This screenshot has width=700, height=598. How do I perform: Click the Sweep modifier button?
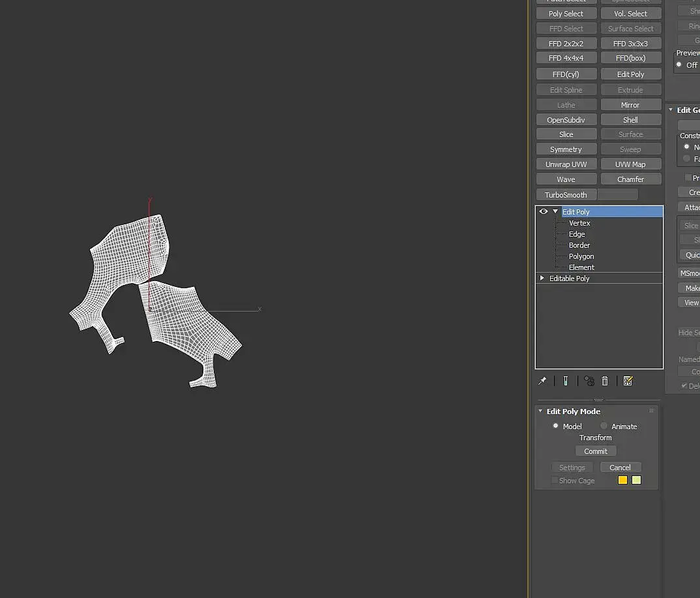[631, 149]
